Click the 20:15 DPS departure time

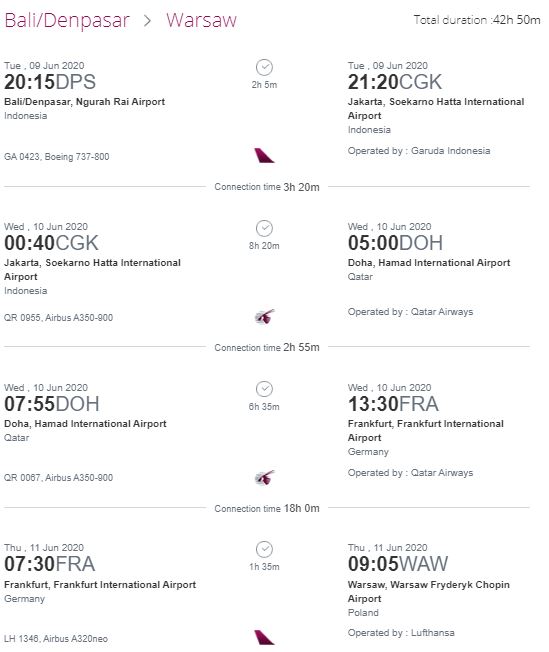(x=50, y=82)
